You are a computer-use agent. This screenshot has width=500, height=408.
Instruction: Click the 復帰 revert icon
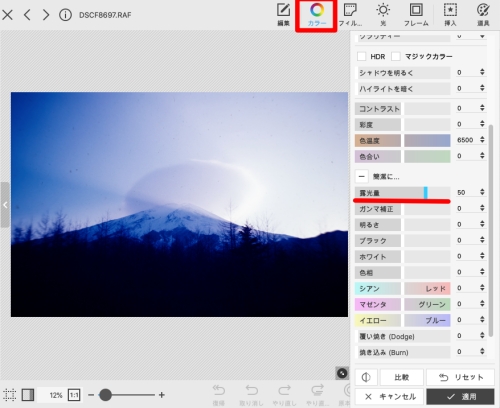coord(219,395)
